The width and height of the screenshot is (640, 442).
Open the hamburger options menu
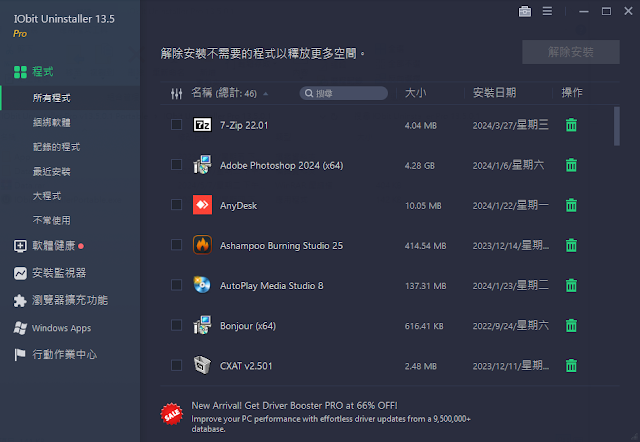(x=547, y=11)
